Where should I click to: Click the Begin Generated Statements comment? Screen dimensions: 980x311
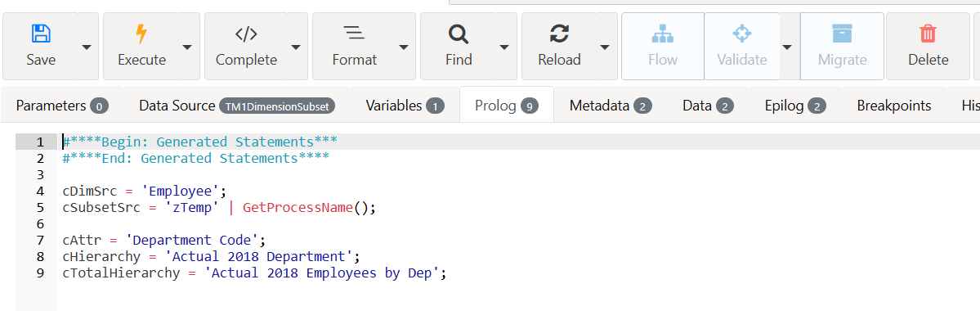click(200, 142)
